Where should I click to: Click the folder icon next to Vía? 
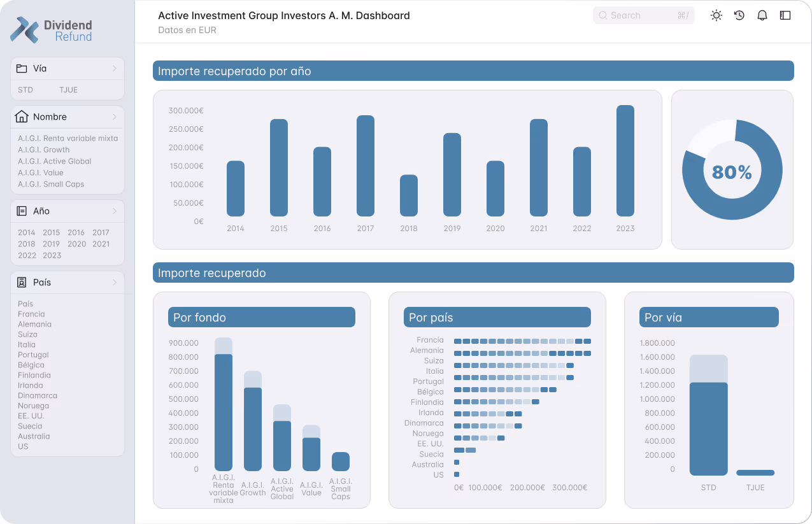coord(22,69)
